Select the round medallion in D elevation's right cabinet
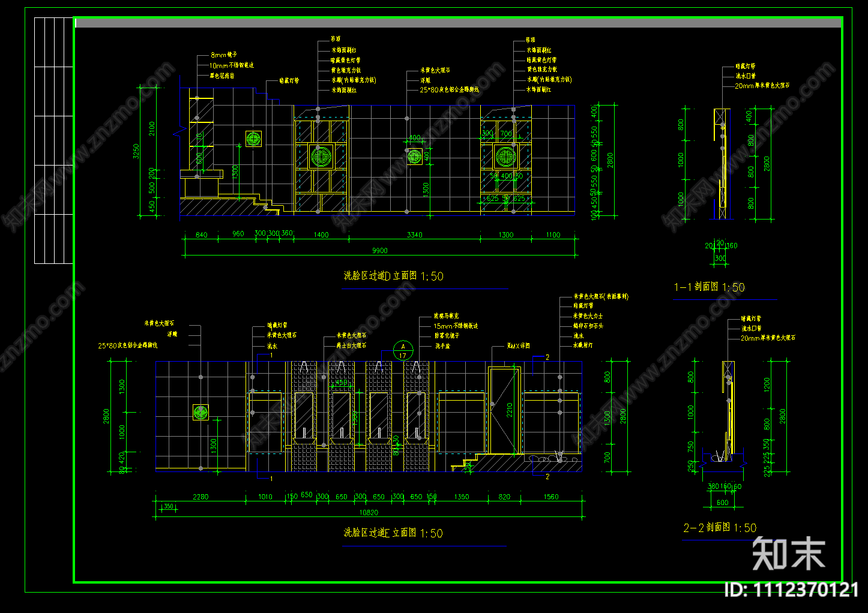Viewport: 868px width, 613px height. click(505, 157)
